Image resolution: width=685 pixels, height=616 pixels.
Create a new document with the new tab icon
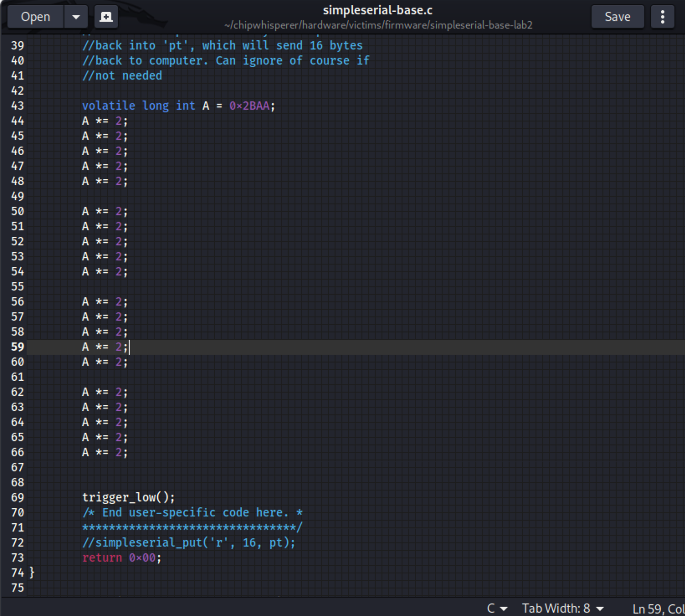click(106, 17)
